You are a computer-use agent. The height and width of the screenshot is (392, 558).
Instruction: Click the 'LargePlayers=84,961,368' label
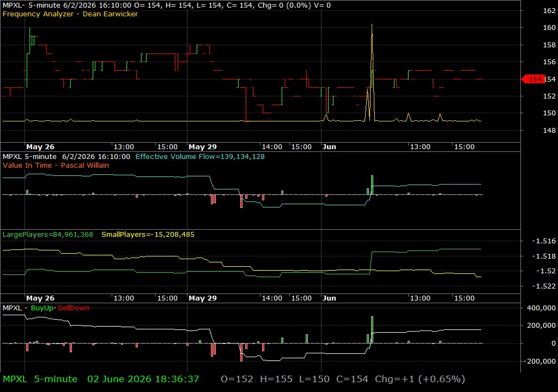coord(48,235)
